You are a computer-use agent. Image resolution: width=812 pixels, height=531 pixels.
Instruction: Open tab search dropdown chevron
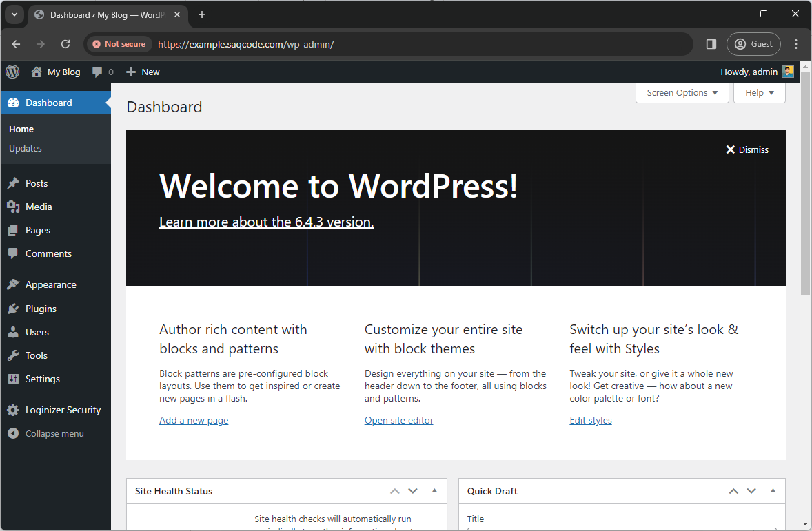(14, 14)
